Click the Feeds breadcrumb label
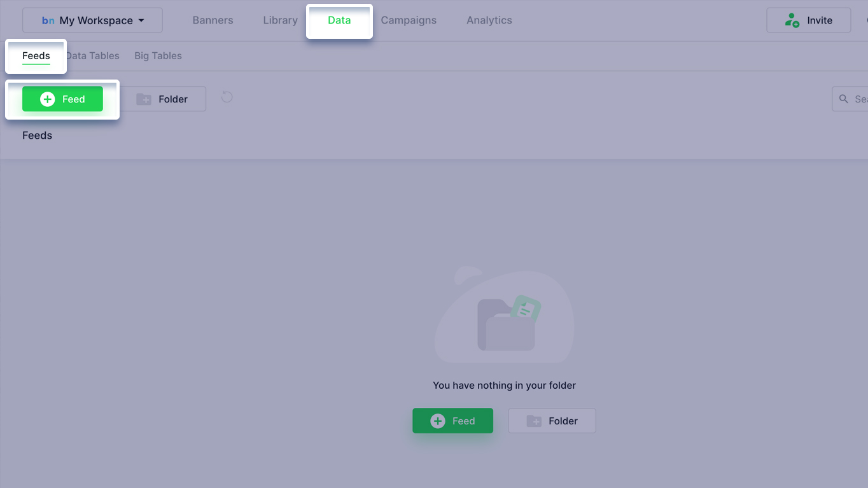Viewport: 868px width, 488px height. point(37,136)
